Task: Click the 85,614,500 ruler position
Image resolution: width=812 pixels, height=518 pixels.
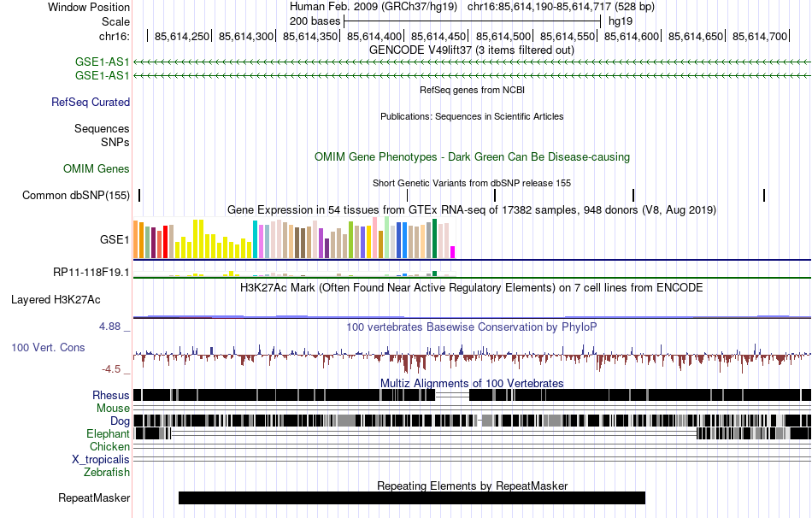Action: click(503, 36)
